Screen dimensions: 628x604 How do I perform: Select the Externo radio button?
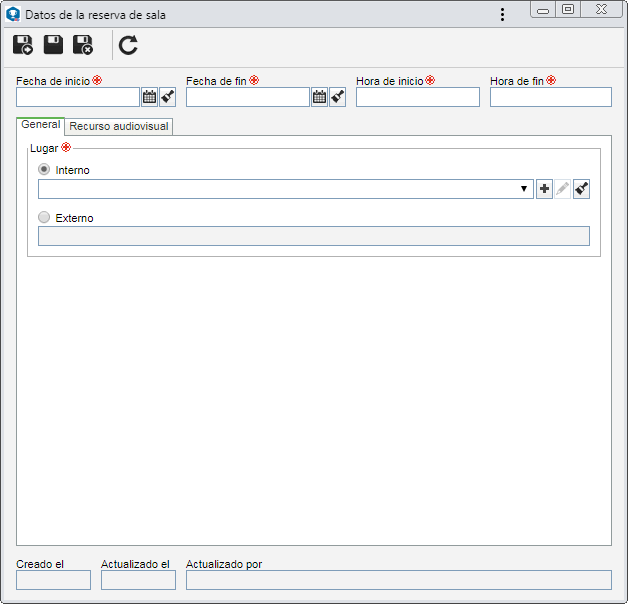click(x=44, y=217)
